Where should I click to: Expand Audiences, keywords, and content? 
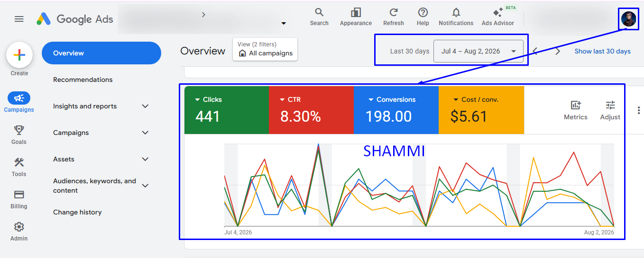pyautogui.click(x=145, y=186)
